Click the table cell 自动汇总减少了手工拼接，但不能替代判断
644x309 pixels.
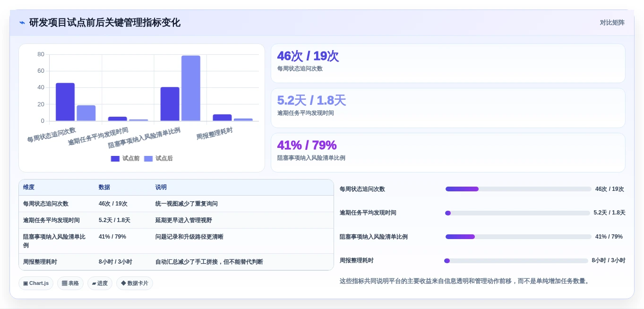209,262
